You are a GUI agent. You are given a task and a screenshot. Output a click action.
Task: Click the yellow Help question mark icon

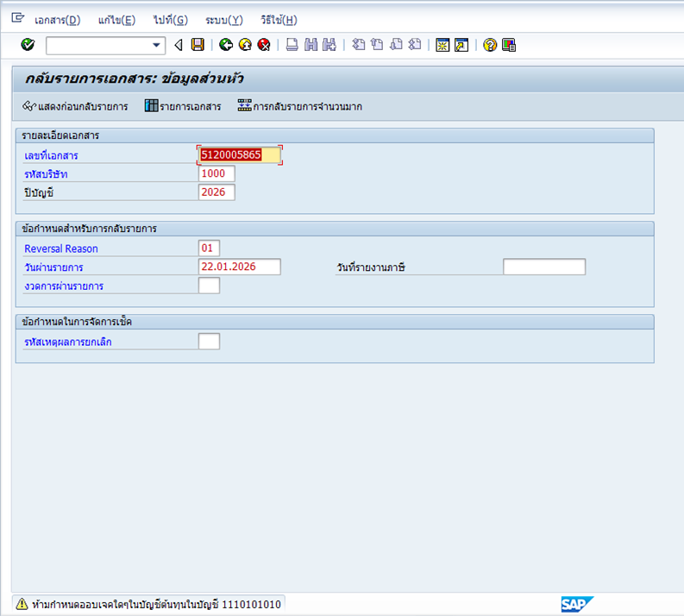click(x=490, y=45)
